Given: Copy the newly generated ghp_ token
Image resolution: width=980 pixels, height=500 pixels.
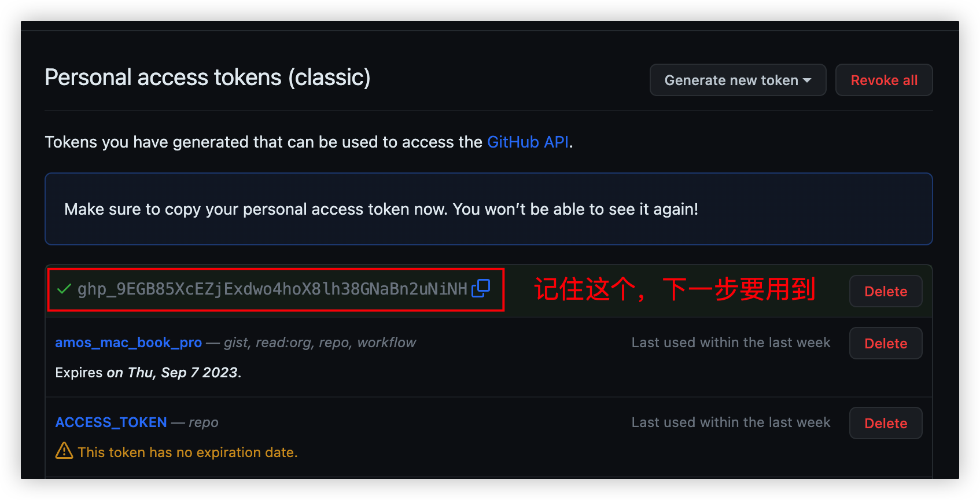Looking at the screenshot, I should [481, 288].
